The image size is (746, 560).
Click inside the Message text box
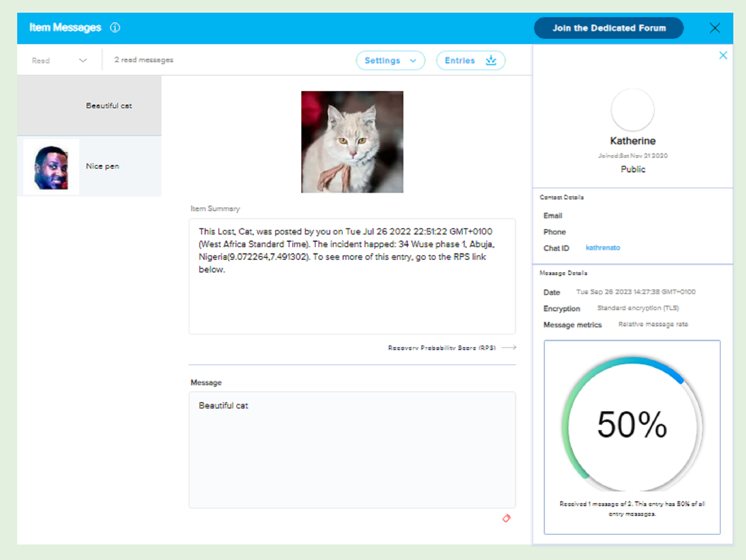(x=352, y=450)
